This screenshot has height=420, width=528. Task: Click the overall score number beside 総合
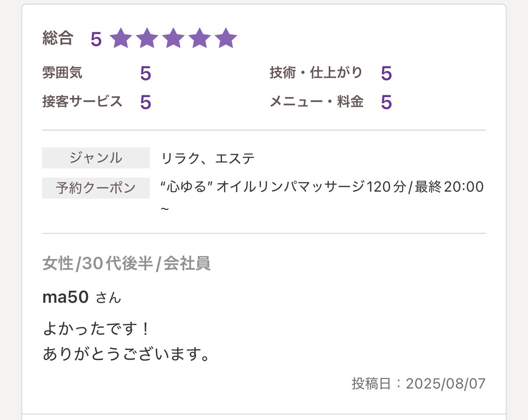pos(96,39)
